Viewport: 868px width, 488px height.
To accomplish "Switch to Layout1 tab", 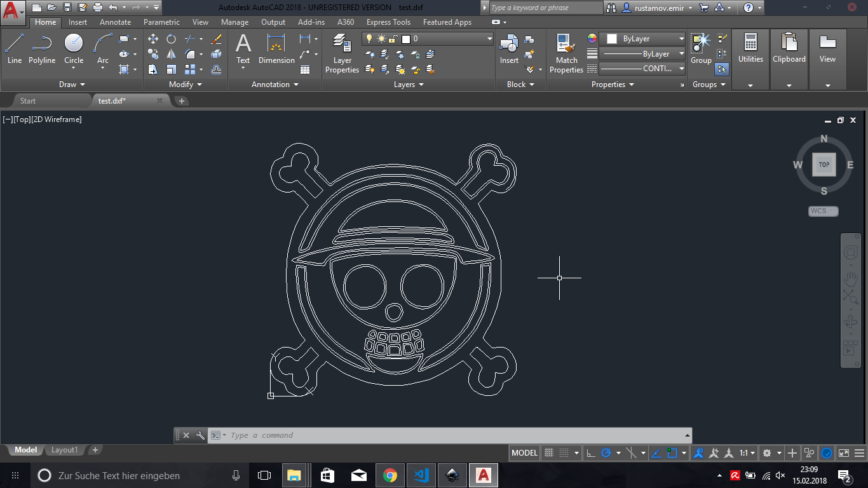I will (64, 450).
